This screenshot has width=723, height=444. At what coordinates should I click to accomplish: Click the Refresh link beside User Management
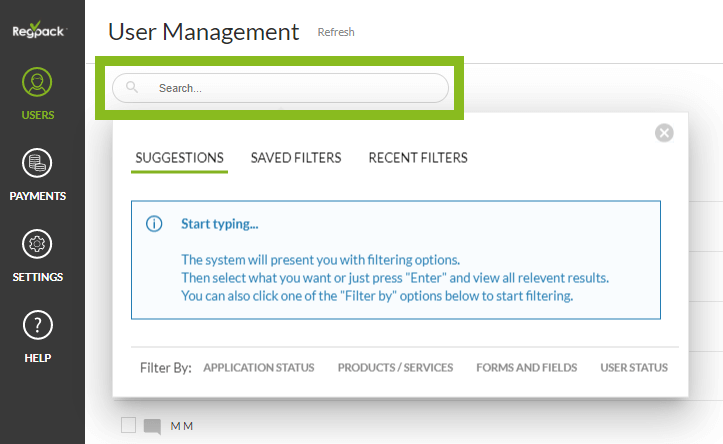(336, 32)
